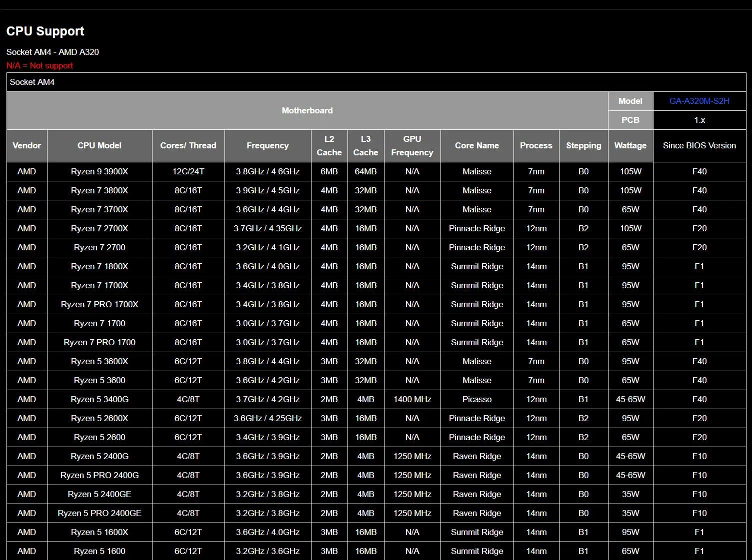Image resolution: width=752 pixels, height=560 pixels.
Task: Click the F40 BIOS cell for Ryzen 9 3900X
Action: click(x=699, y=171)
